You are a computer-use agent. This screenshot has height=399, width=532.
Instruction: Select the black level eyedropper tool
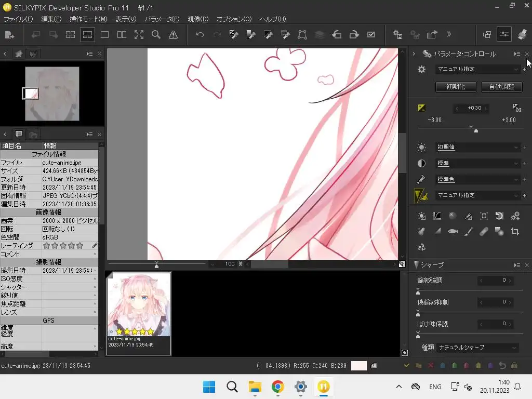click(x=268, y=35)
